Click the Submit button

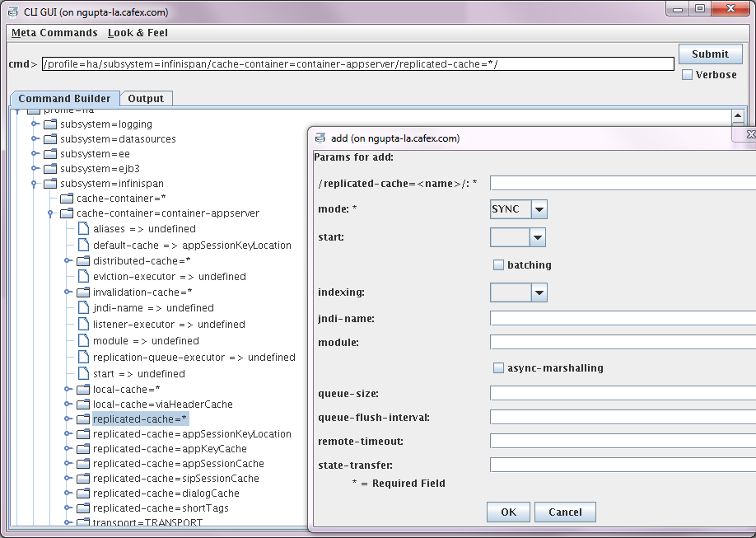710,54
